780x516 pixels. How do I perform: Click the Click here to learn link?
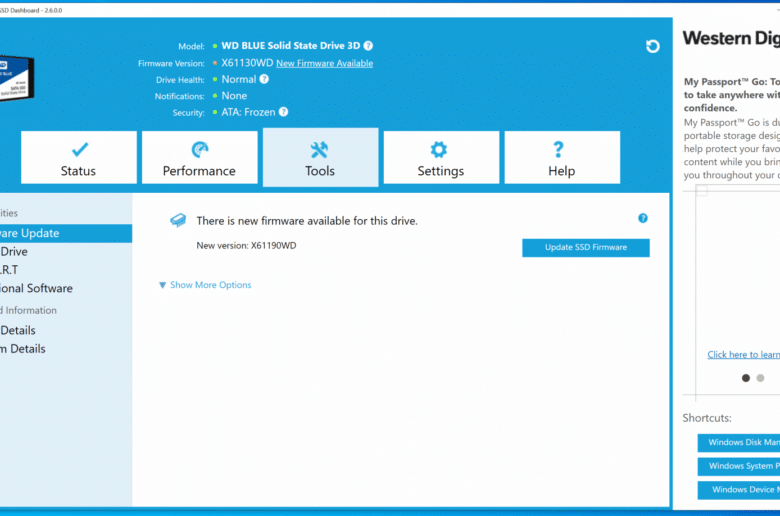pos(743,354)
